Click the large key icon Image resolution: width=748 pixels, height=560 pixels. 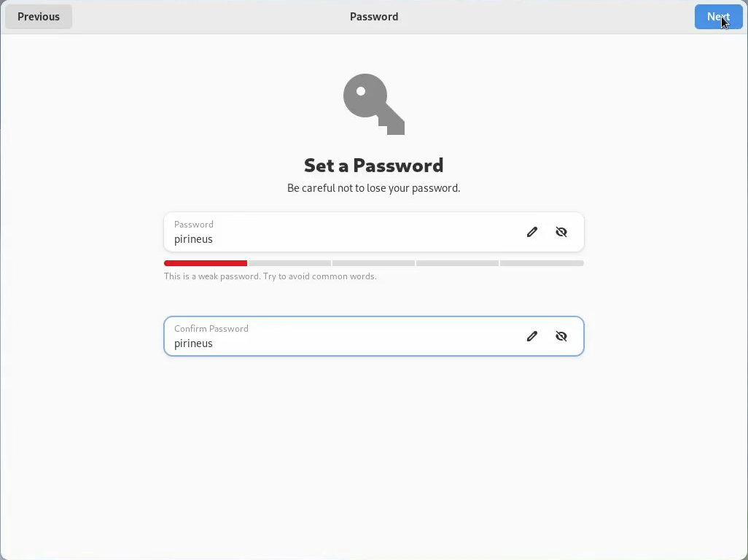(373, 104)
